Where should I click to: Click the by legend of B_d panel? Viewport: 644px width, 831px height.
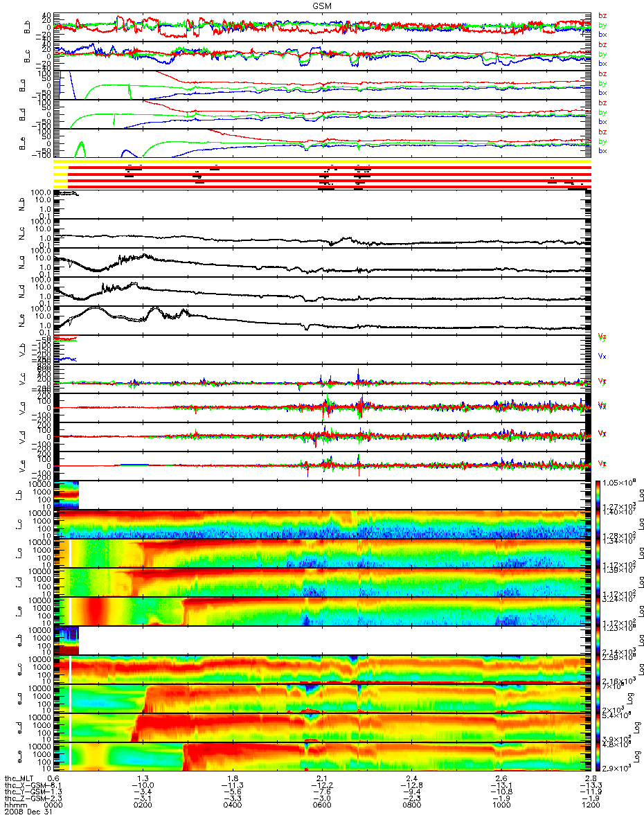(602, 112)
